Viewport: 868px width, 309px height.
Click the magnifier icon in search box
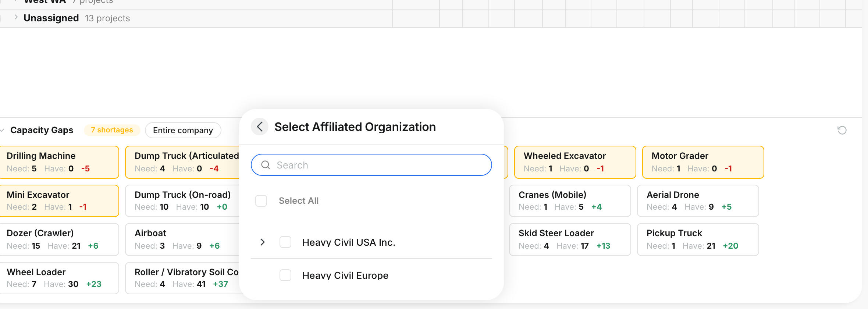(266, 165)
